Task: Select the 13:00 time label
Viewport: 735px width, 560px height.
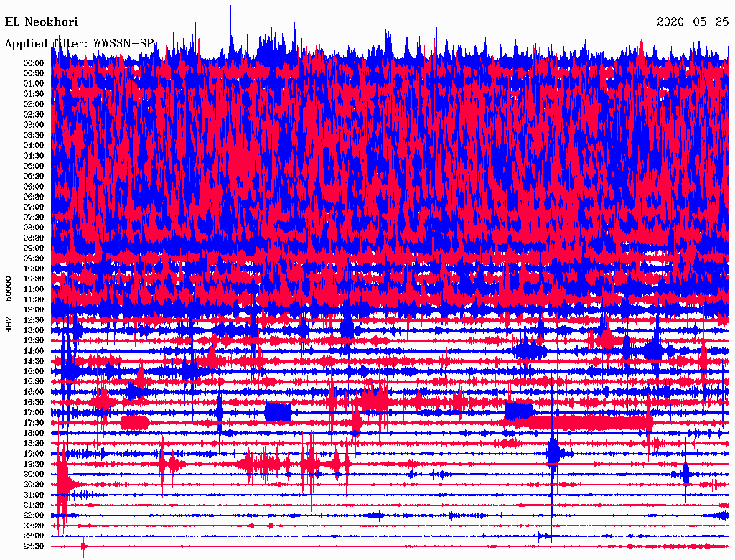Action: 34,330
